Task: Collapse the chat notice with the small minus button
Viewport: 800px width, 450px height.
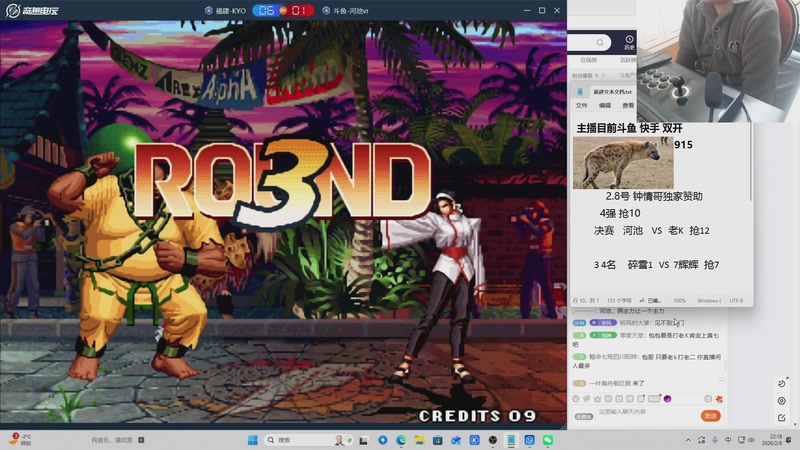Action: 721,381
